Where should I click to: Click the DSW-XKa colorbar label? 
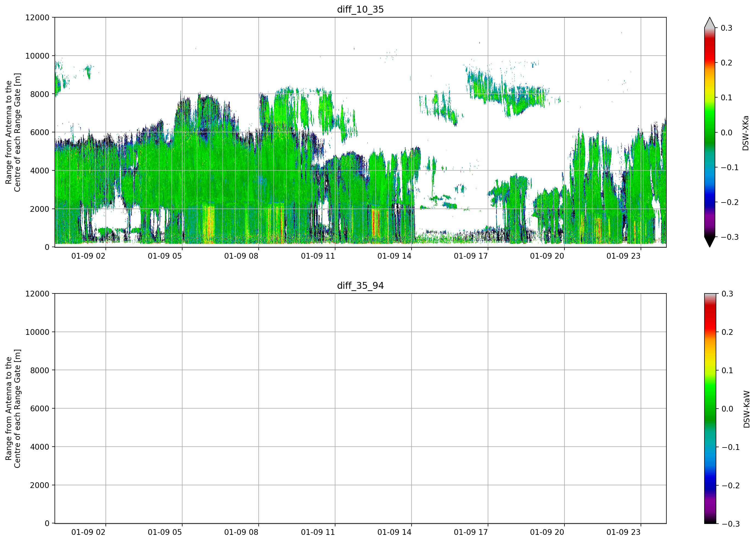[x=746, y=133]
